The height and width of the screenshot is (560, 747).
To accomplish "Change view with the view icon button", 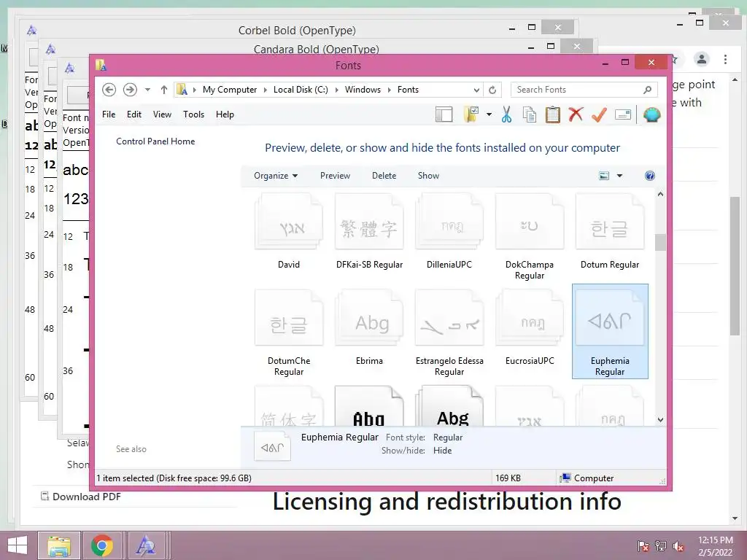I will (x=604, y=176).
